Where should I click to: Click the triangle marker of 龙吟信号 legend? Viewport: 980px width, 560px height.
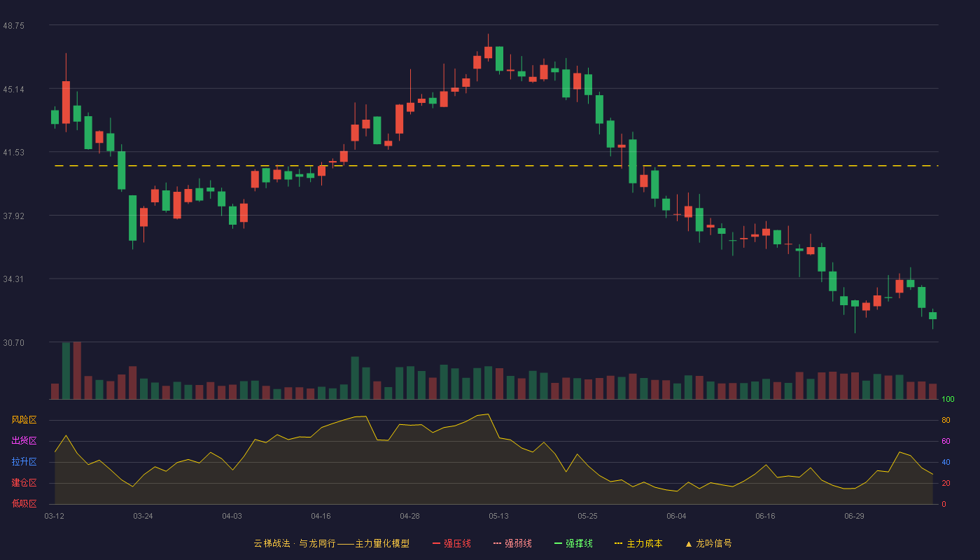pyautogui.click(x=689, y=544)
